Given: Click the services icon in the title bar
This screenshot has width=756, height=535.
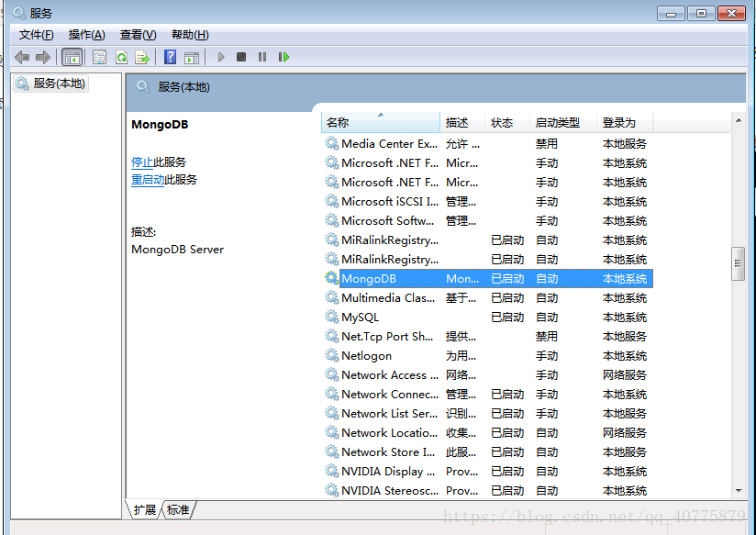Looking at the screenshot, I should click(19, 13).
